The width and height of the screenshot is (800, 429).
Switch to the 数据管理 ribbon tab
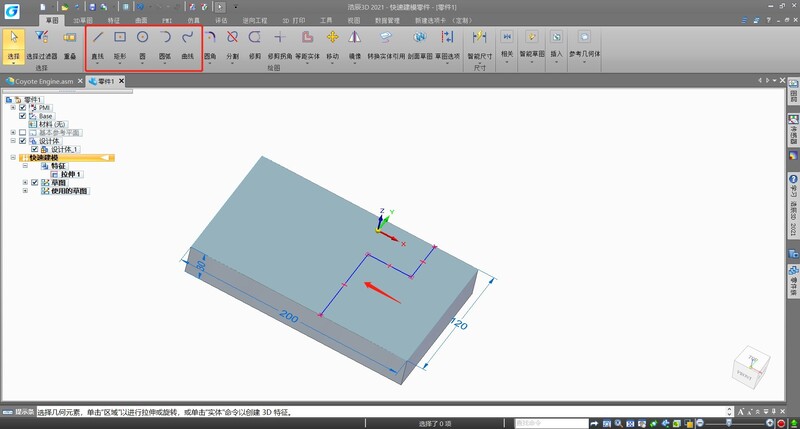387,20
